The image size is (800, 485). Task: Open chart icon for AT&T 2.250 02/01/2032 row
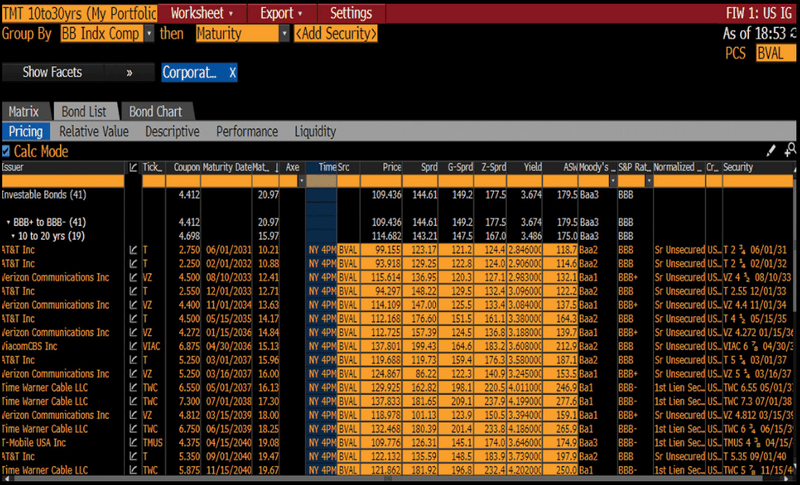(133, 264)
